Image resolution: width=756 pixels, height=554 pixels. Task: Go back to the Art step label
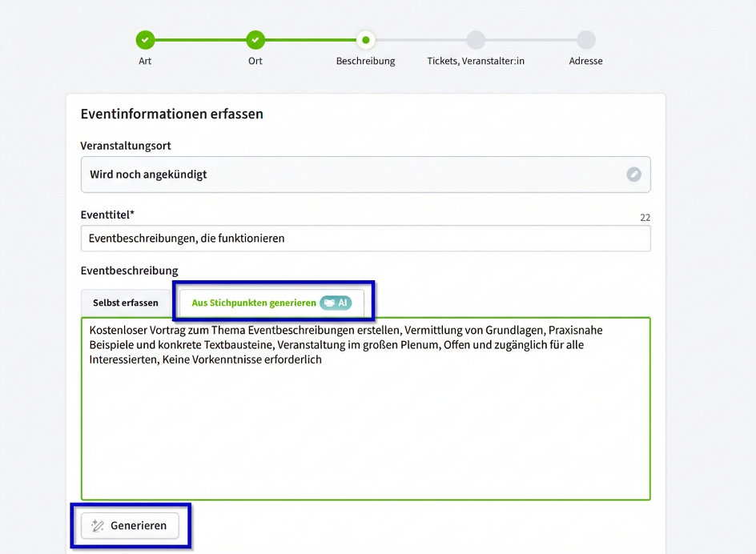(145, 61)
